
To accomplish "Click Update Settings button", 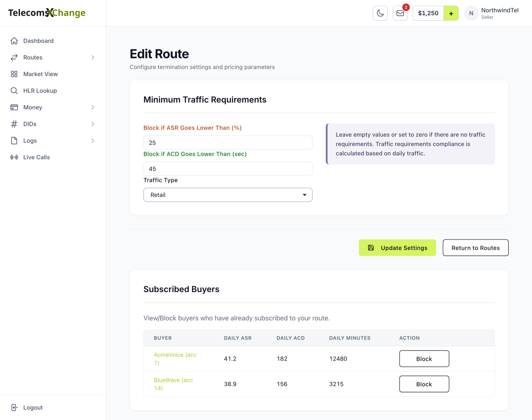I will pos(397,248).
